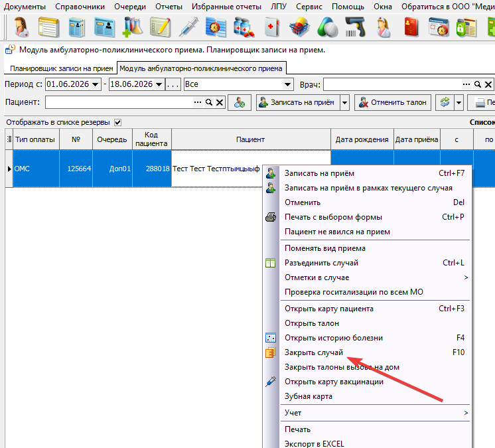
Task: Open the syringe toolbar icon
Action: click(188, 27)
